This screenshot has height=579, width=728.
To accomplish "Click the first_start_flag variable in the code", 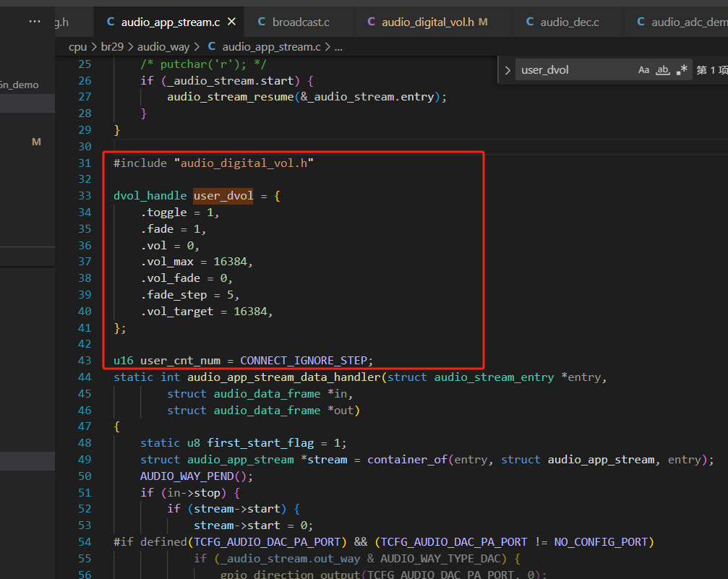I will pyautogui.click(x=260, y=443).
